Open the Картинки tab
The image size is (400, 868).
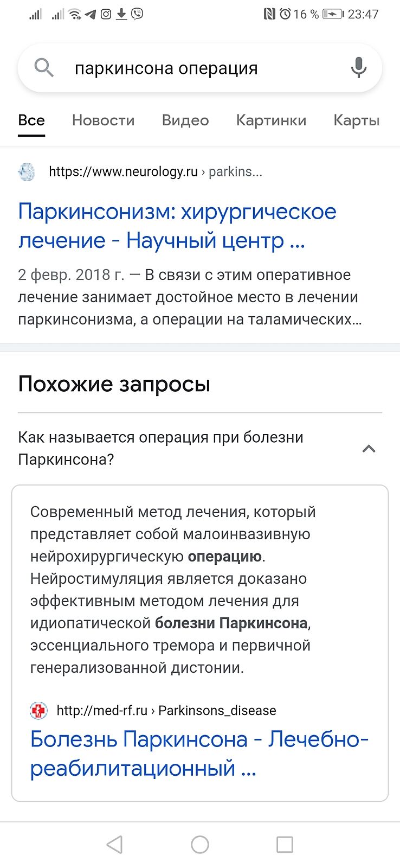(x=271, y=120)
